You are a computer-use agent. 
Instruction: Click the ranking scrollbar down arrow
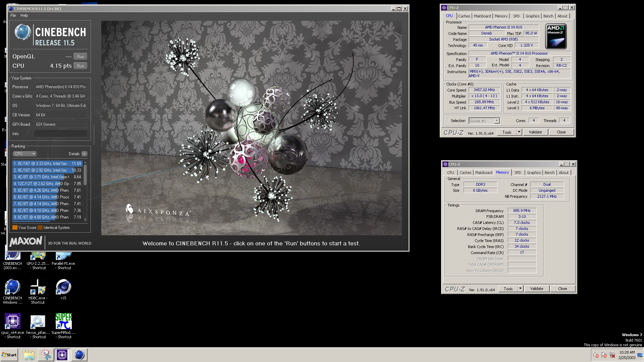pos(85,220)
